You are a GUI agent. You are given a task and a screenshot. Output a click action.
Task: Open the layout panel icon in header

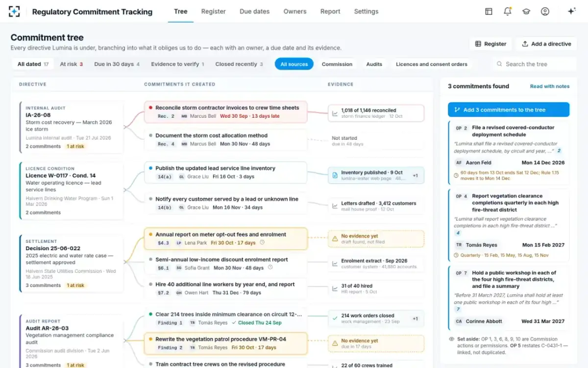(x=489, y=11)
